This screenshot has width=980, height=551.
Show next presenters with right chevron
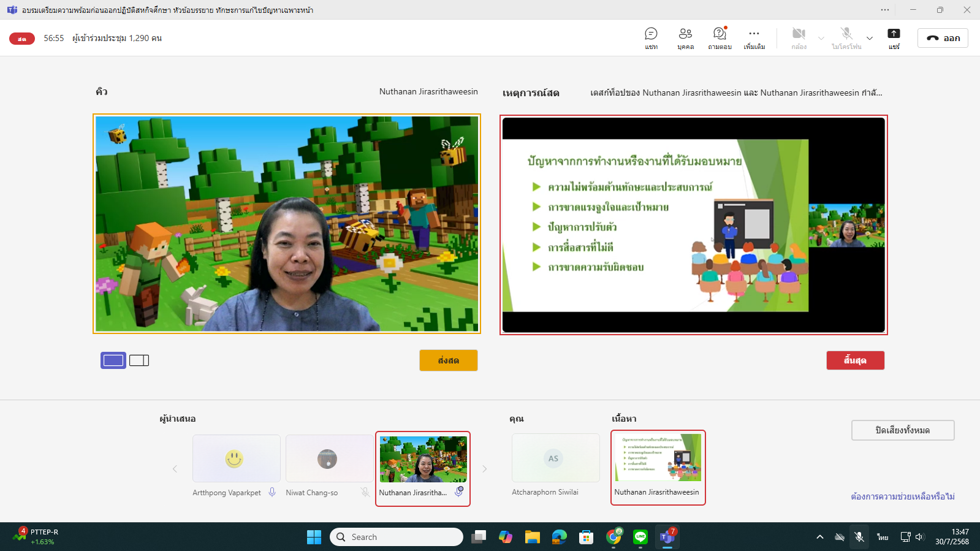tap(485, 469)
